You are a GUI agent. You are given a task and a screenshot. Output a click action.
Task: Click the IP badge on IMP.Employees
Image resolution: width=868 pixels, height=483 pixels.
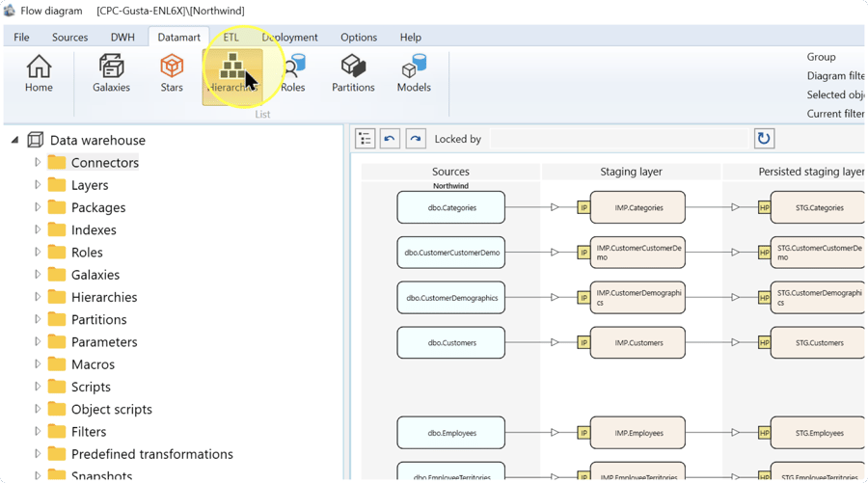pos(583,433)
